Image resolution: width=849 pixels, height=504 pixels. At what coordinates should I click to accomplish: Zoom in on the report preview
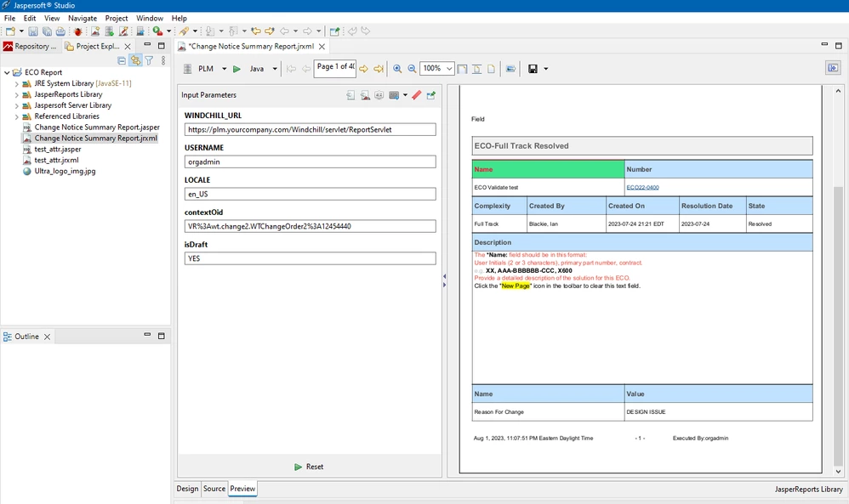(x=398, y=68)
